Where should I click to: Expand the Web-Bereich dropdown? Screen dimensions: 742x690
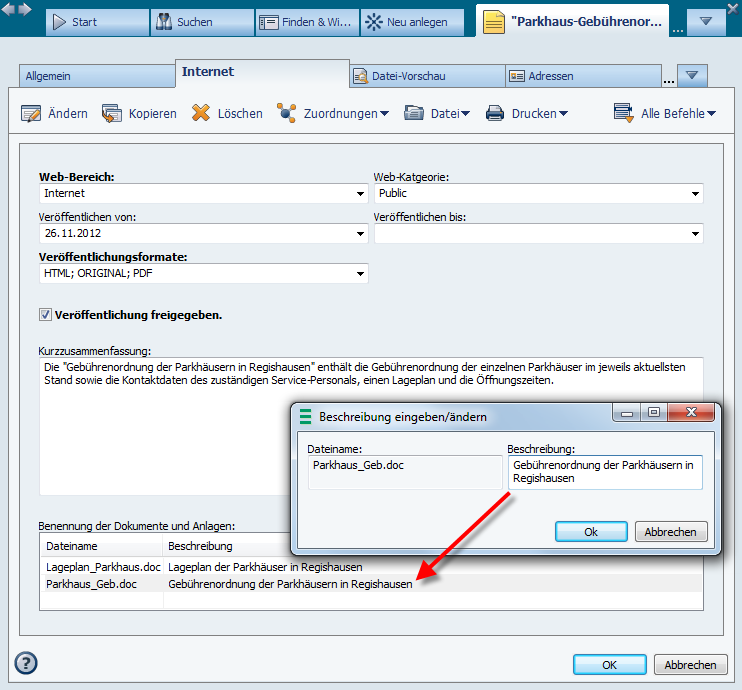tap(360, 194)
